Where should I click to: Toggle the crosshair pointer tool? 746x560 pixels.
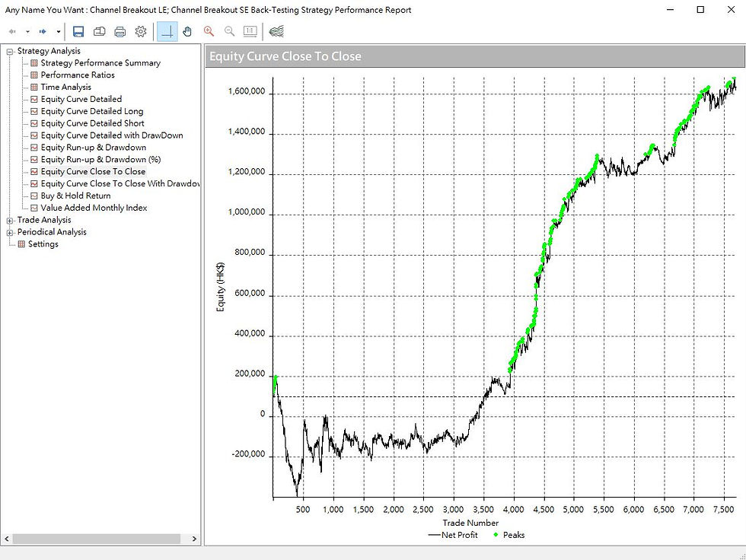click(167, 31)
